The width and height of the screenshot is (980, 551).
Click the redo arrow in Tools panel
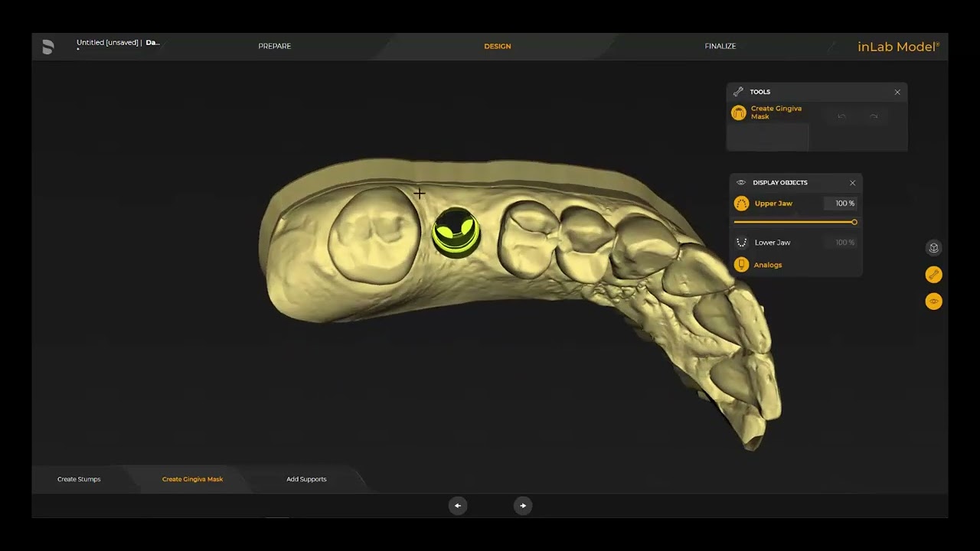[874, 116]
